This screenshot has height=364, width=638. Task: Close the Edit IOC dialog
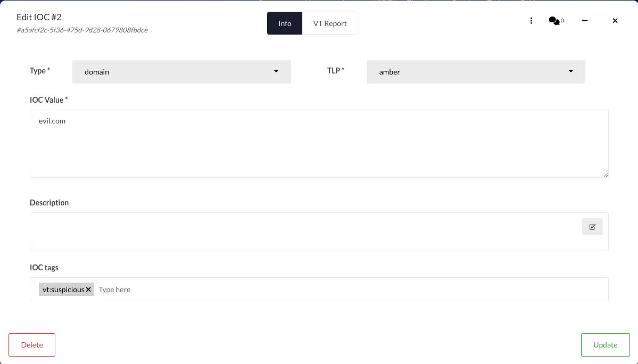[615, 21]
